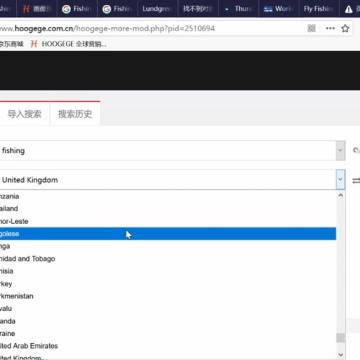
Task: Click the dropdown list scrollbar thumb
Action: tap(340, 337)
